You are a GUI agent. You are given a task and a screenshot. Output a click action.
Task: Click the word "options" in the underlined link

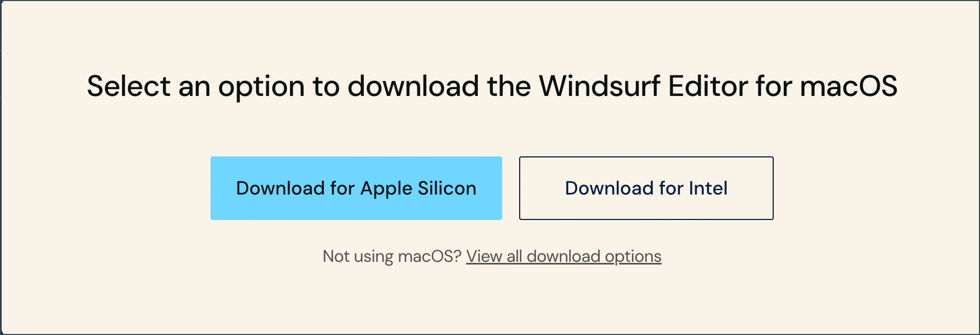pos(633,257)
